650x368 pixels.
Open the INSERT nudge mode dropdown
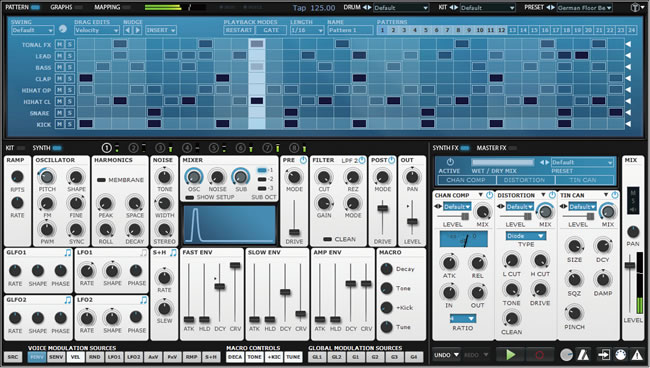click(161, 30)
